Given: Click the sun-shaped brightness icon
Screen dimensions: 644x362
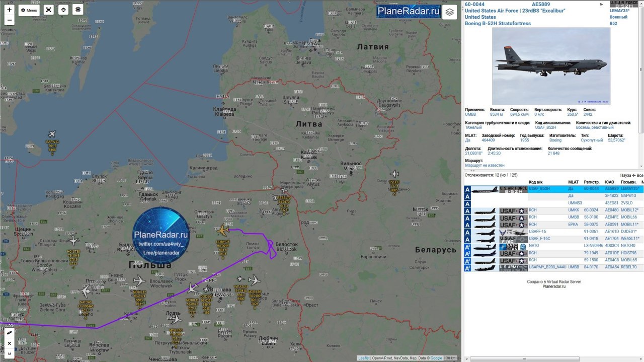Looking at the screenshot, I should pyautogui.click(x=78, y=10).
